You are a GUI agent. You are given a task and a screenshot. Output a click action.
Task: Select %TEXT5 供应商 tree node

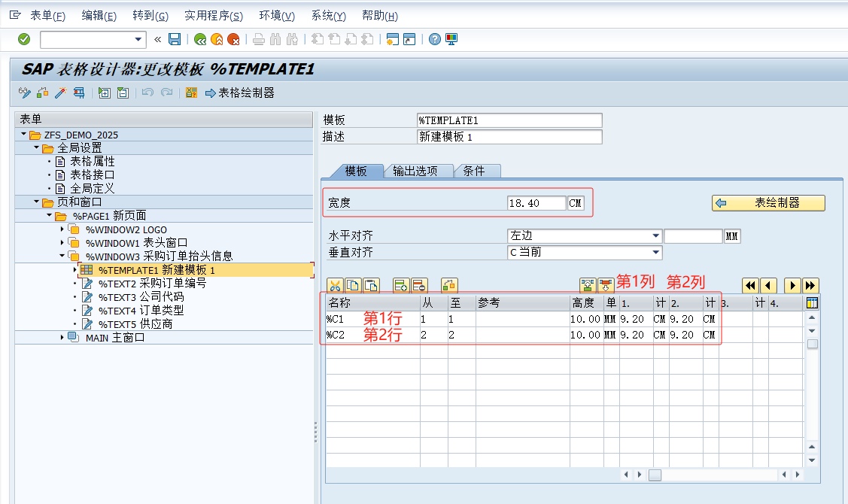135,324
